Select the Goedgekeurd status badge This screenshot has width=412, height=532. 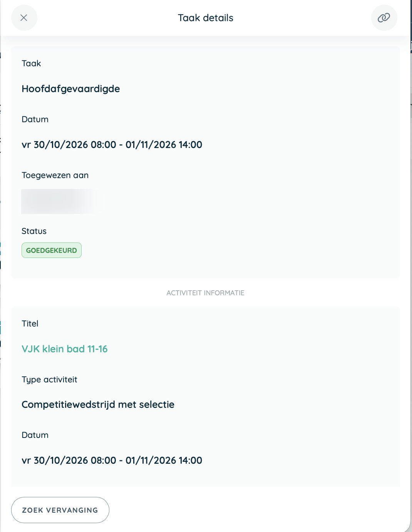52,250
